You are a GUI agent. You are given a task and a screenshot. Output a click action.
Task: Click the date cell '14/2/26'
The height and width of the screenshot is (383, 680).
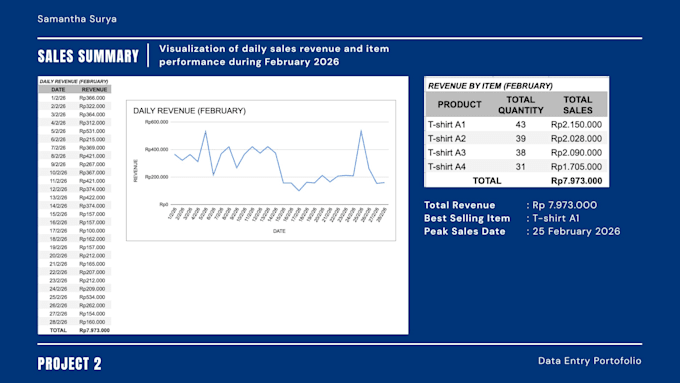(x=58, y=206)
